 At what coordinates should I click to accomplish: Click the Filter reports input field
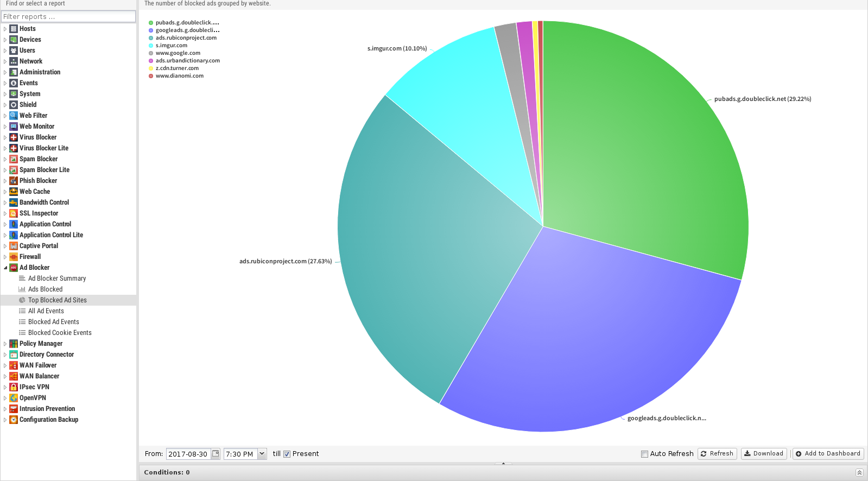click(x=68, y=17)
